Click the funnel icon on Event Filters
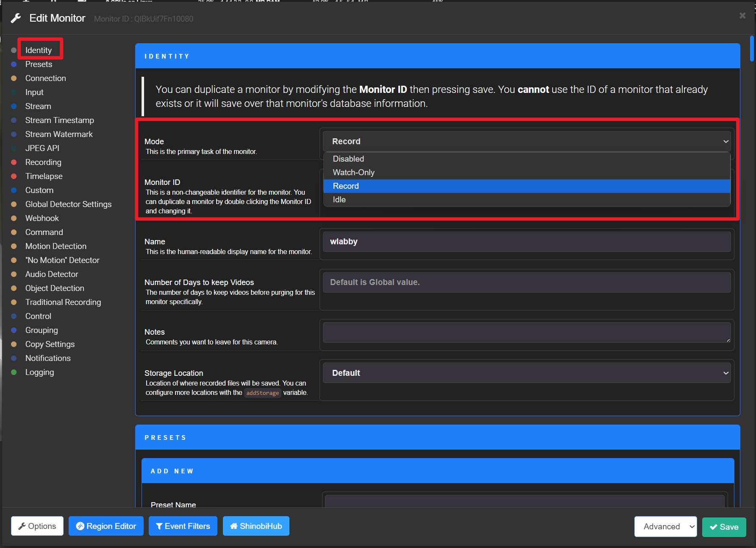Screen dimensions: 756x548 tap(159, 526)
